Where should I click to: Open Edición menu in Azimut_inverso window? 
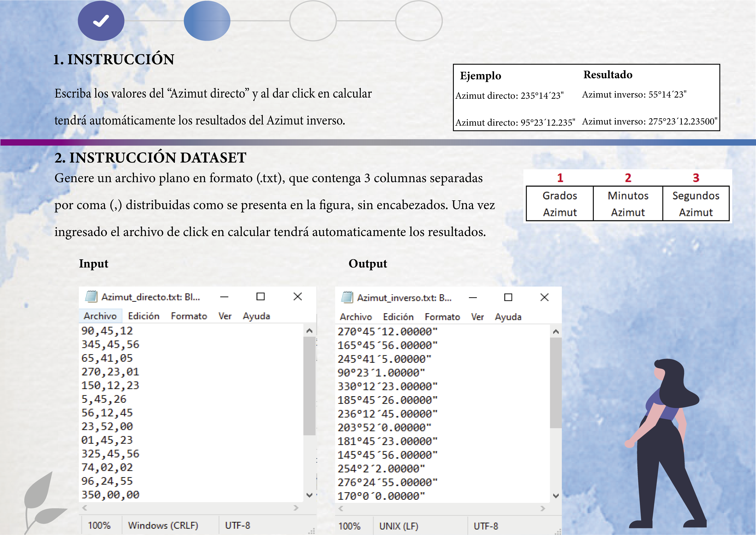pos(398,317)
